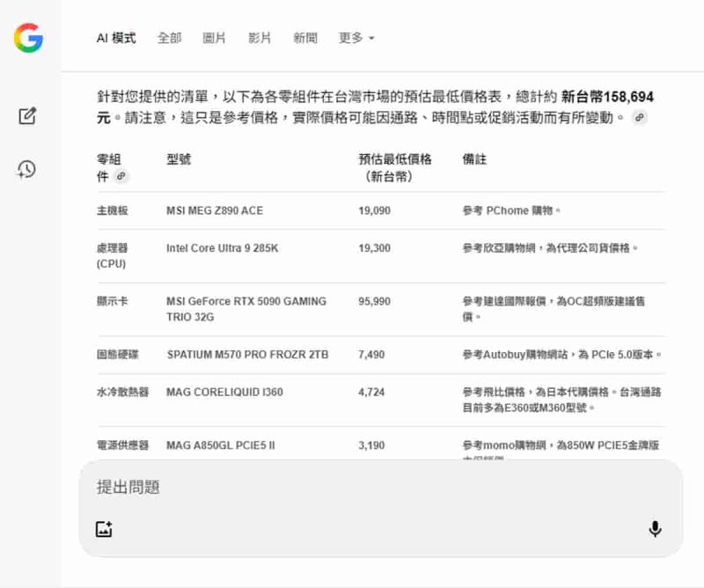Click the Google logo
This screenshot has width=704, height=588.
click(x=28, y=38)
